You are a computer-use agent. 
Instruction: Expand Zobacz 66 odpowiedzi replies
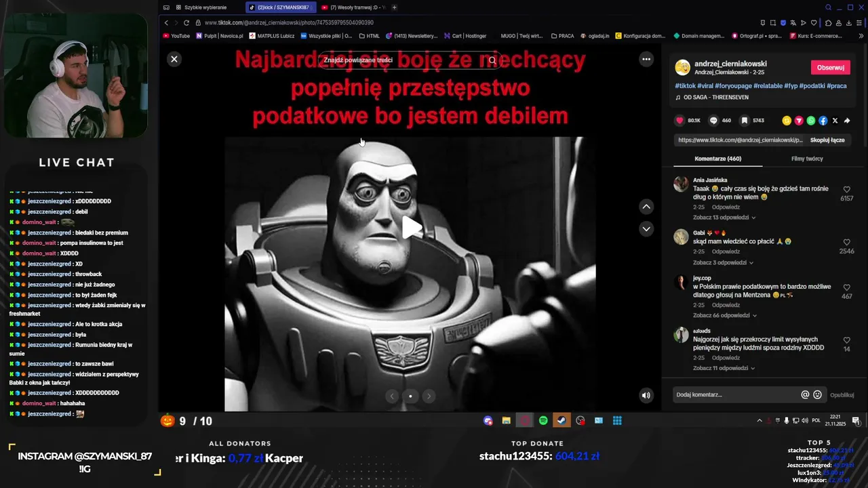click(x=724, y=315)
